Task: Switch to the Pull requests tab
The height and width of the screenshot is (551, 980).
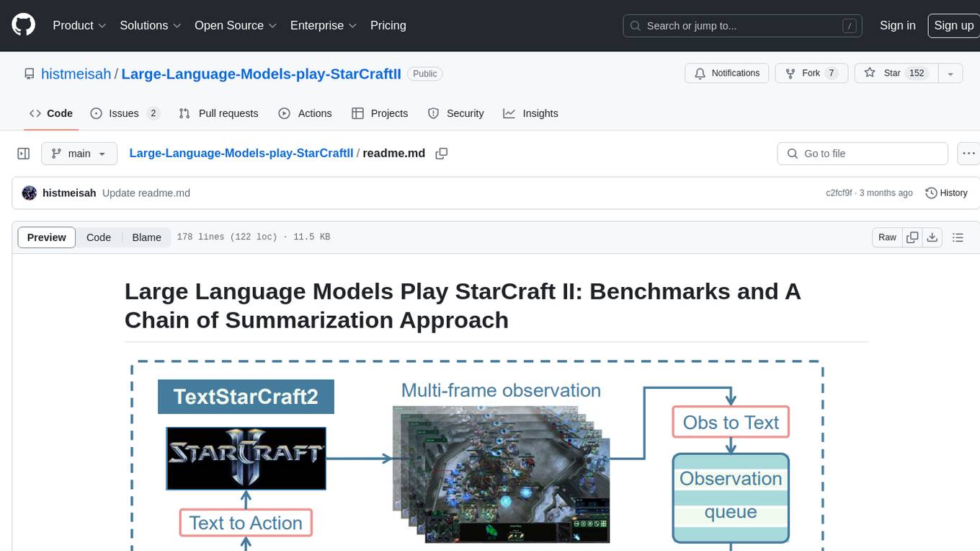Action: 218,113
